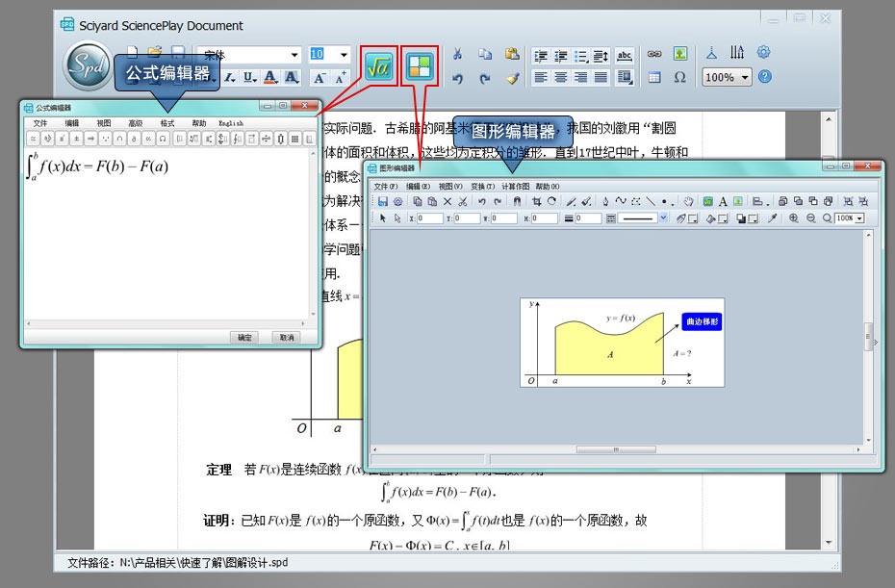This screenshot has height=588, width=895.
Task: Delete with X icon in graphics editor
Action: (x=447, y=201)
